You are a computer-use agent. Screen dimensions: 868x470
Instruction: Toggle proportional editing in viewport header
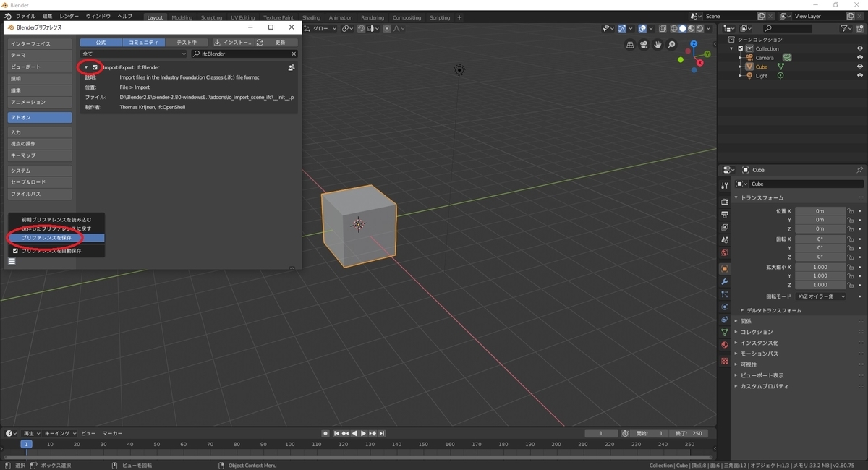point(387,29)
